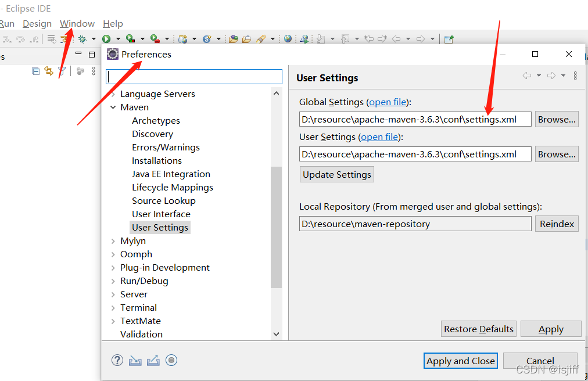
Task: Maximize the left side view panel
Action: 91,55
